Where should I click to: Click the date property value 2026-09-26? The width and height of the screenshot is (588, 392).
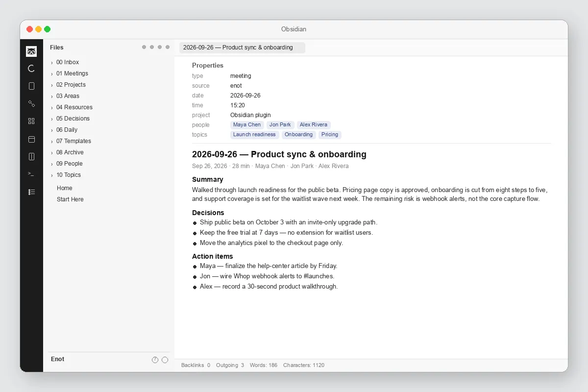click(x=245, y=96)
